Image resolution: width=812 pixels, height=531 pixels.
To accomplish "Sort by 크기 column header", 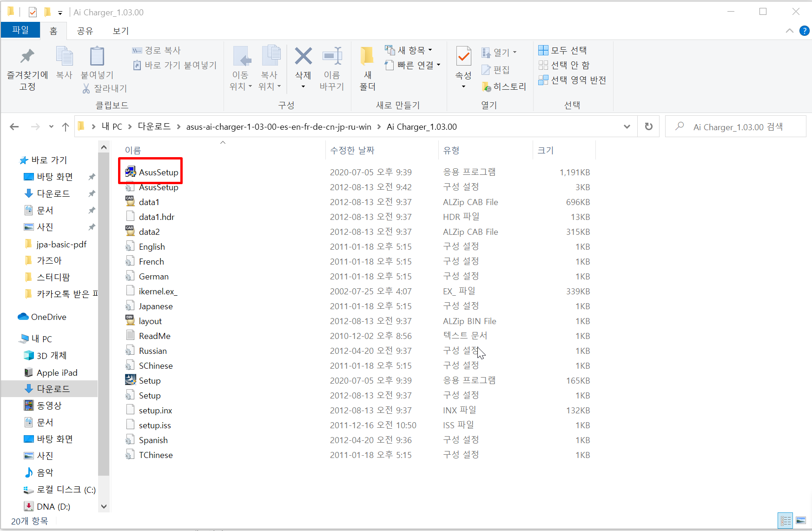I will coord(545,150).
